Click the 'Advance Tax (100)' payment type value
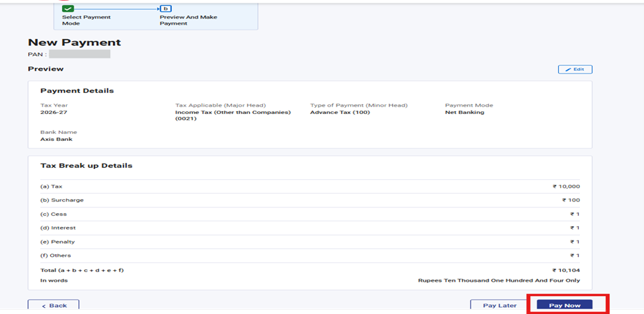The width and height of the screenshot is (644, 314). (340, 112)
